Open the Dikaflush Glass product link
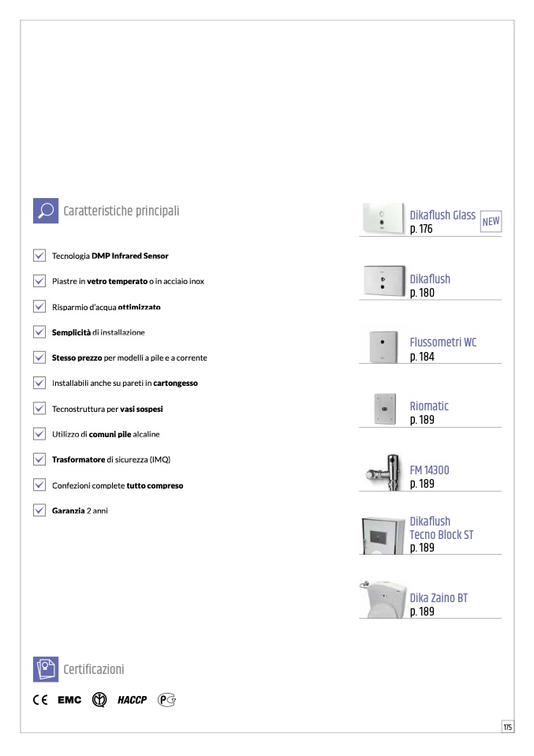 click(x=443, y=215)
